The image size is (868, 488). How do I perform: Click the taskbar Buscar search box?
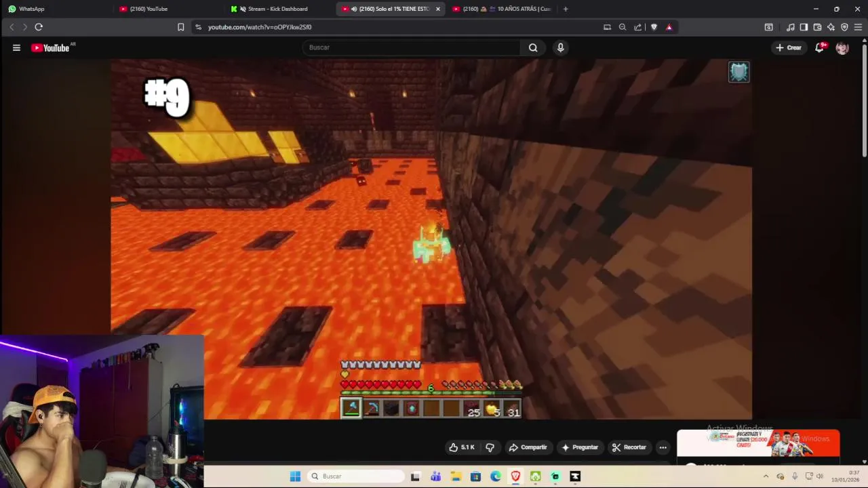click(x=355, y=476)
